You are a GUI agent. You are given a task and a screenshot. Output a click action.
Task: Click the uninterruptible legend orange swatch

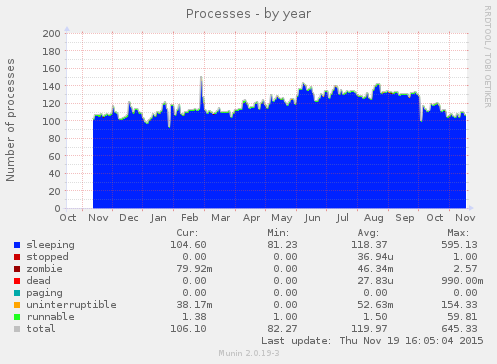[17, 305]
